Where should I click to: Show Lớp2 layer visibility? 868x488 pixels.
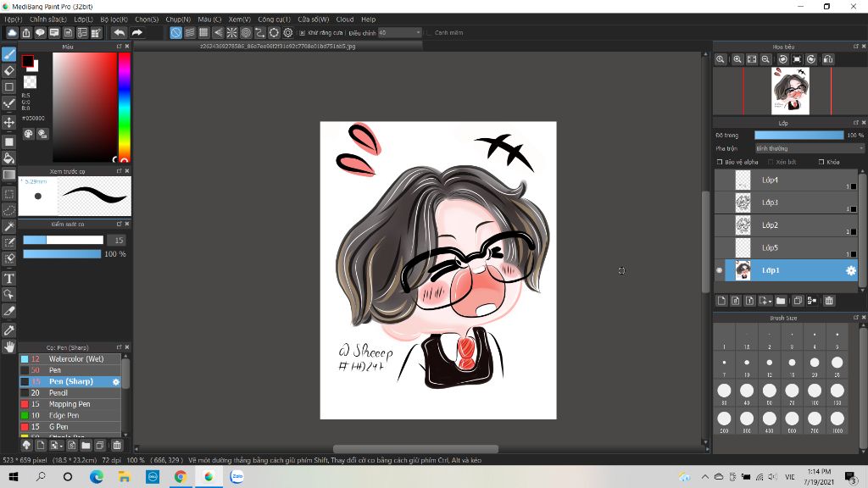tap(720, 225)
